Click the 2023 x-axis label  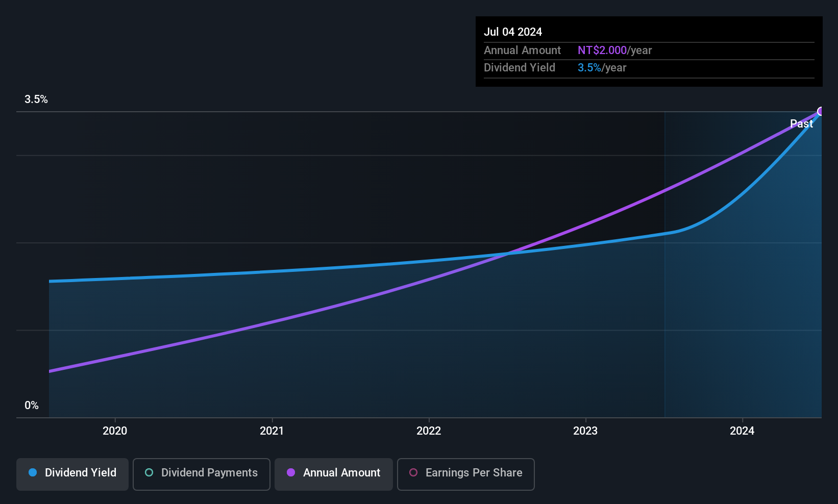(x=585, y=431)
